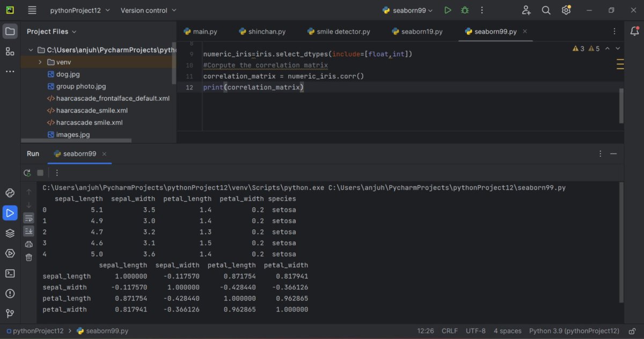The height and width of the screenshot is (339, 644).
Task: Open line and column 12:26 indicator
Action: click(426, 331)
